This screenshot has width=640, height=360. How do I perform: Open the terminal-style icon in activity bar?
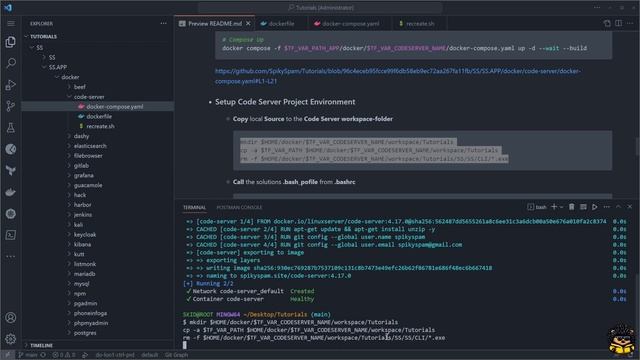point(11,235)
